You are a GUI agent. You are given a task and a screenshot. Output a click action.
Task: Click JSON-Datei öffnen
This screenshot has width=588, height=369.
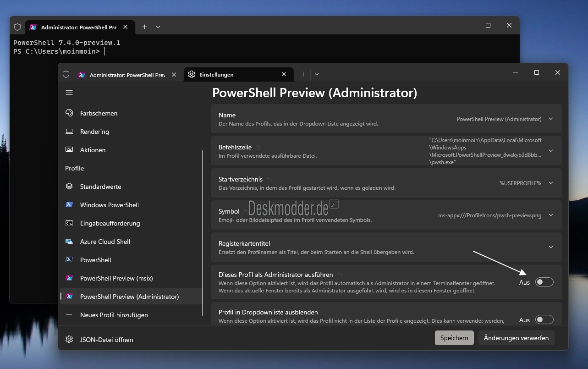point(131,340)
